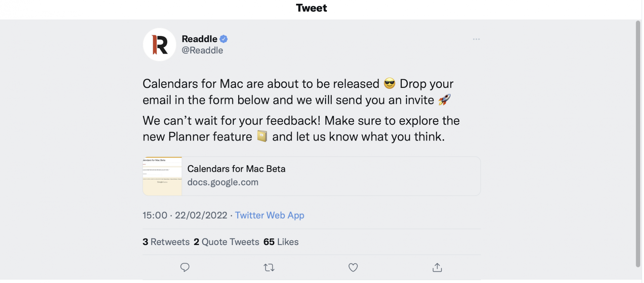Viewport: 644px width, 283px height.
Task: Click the Tweet header title
Action: click(311, 8)
